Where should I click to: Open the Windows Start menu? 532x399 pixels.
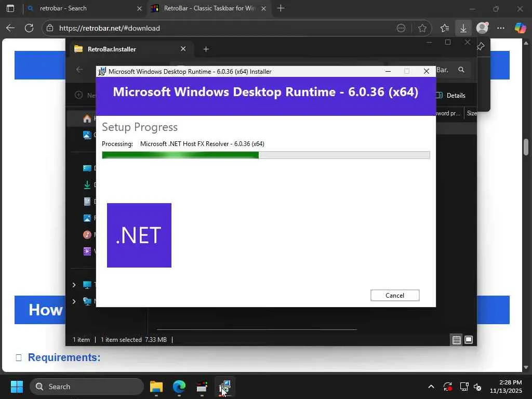(17, 387)
